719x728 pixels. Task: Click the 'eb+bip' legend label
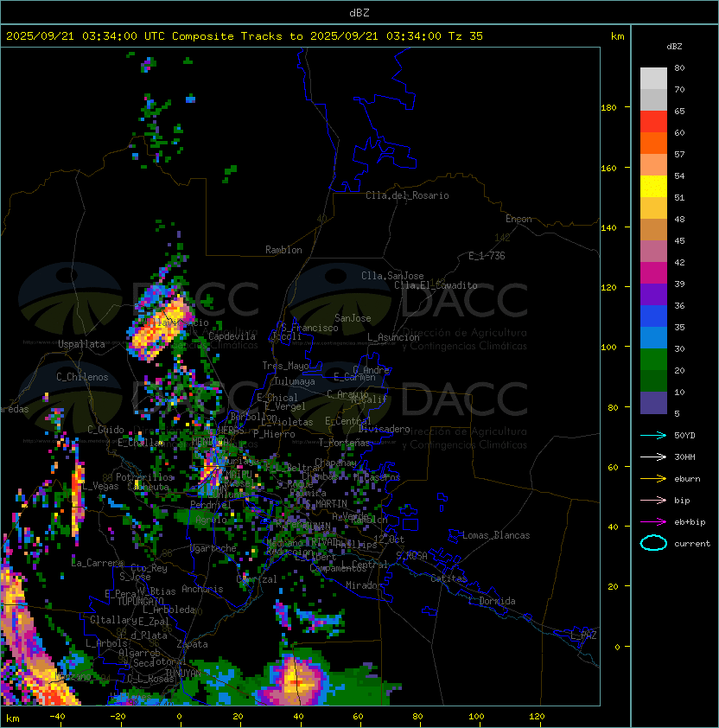tap(690, 522)
